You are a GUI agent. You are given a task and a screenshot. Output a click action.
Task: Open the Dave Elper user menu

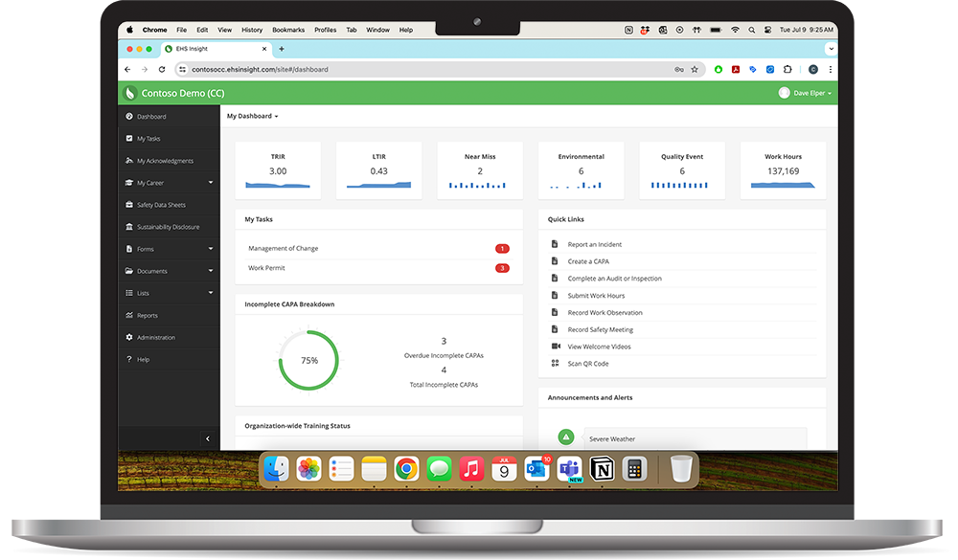tap(806, 93)
